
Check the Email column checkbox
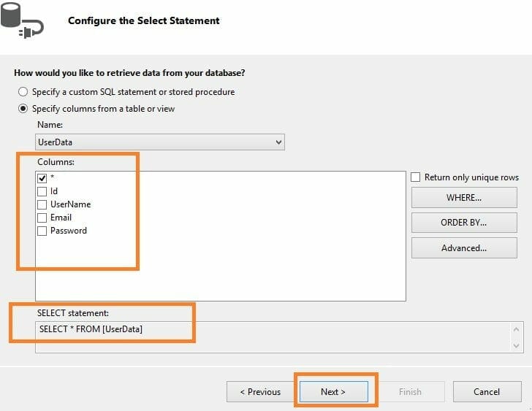(x=42, y=218)
